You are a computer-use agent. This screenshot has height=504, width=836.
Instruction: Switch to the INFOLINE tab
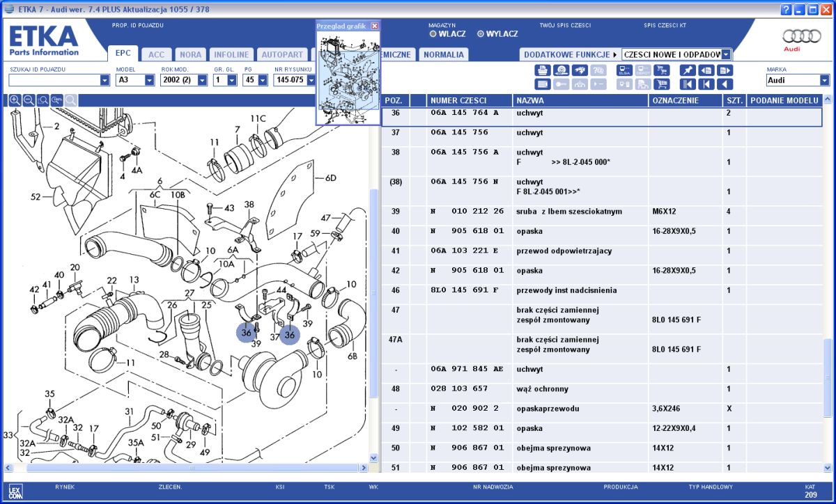click(231, 54)
